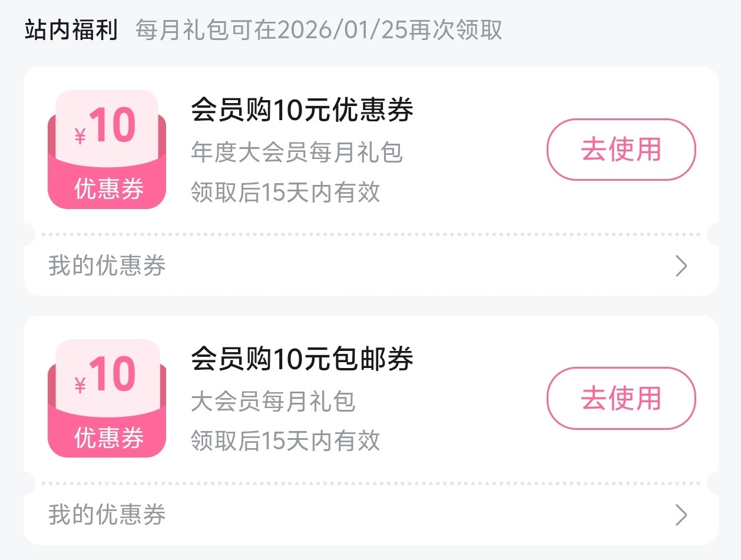Screen dimensions: 741x560
Task: Tap 领取后15天内有效 in the 包邮券 card
Action: 285,440
